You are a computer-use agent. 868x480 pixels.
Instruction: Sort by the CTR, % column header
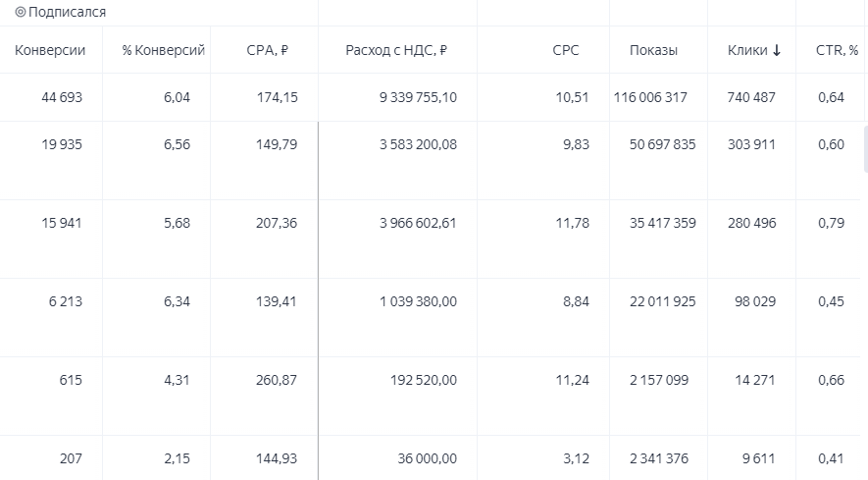(837, 50)
